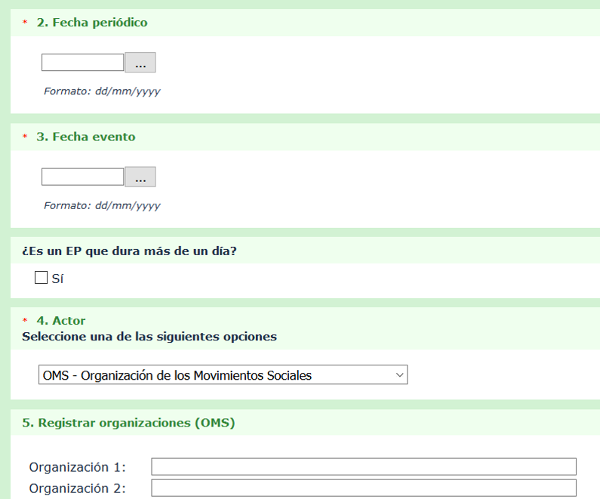
Task: Click '5. Registrar organizaciones (OMS)' heading
Action: tap(129, 423)
